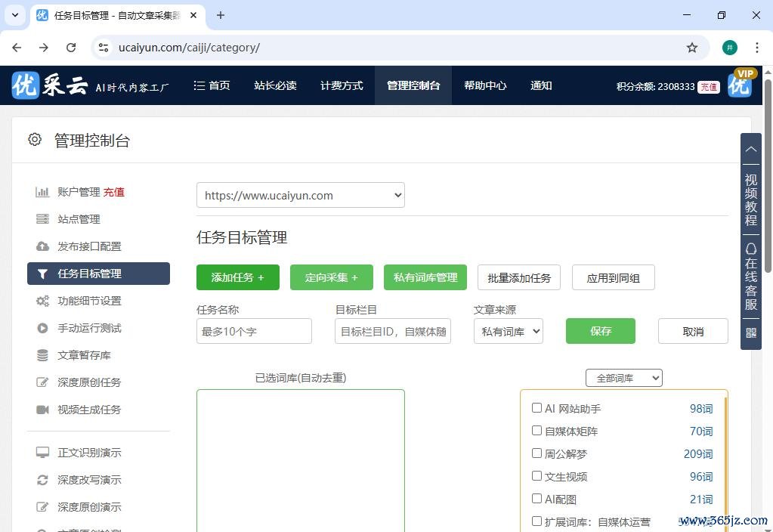The width and height of the screenshot is (773, 532).
Task: Click the green 保存 button
Action: 601,331
